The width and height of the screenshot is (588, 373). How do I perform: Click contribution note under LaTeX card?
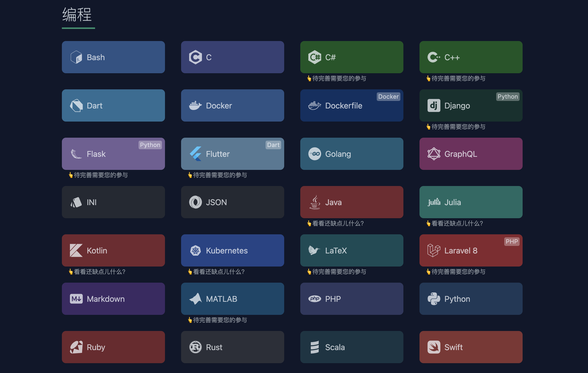click(337, 272)
